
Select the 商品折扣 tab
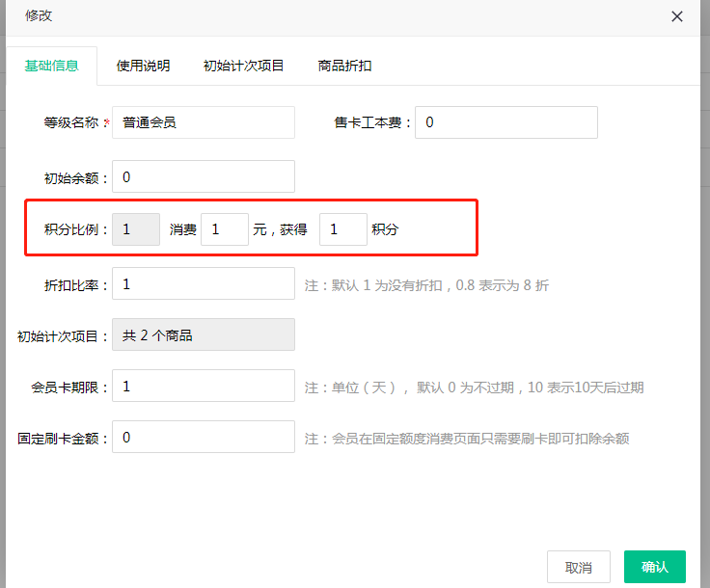[x=344, y=66]
